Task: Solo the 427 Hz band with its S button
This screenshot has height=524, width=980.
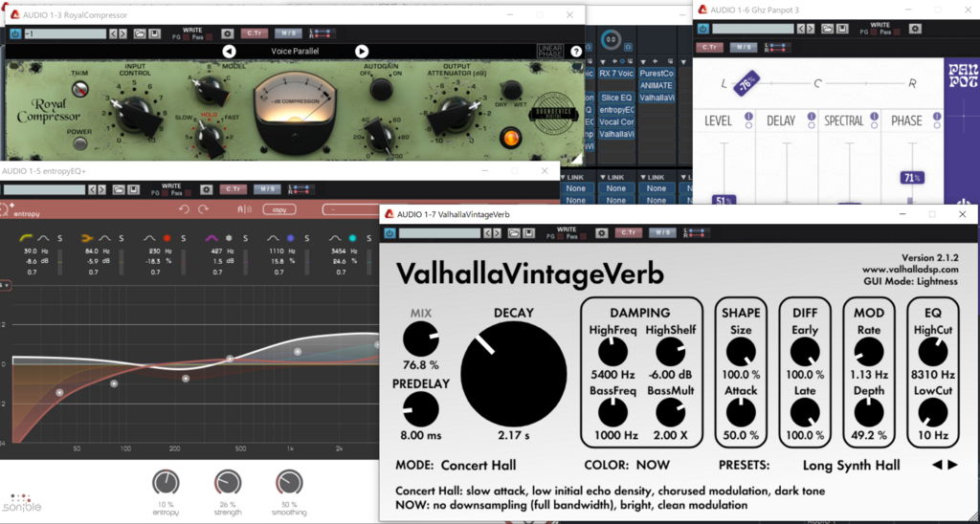Action: [246, 238]
